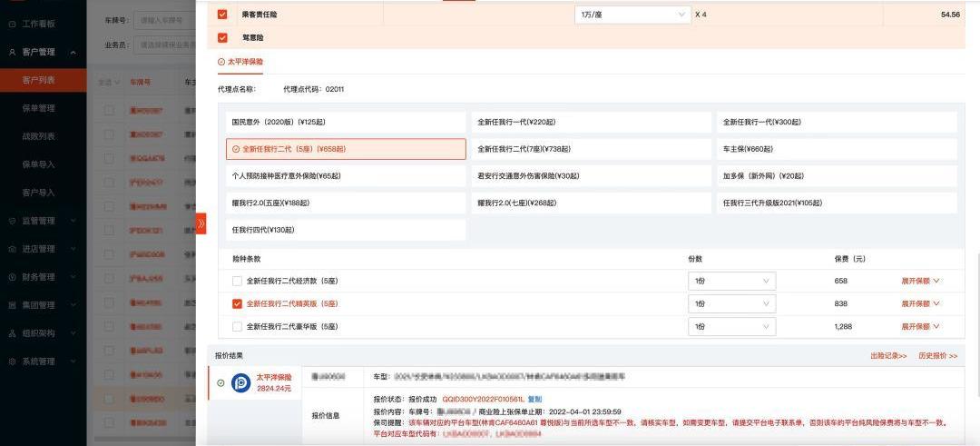Select 全新任我行一代(¥300起) product
This screenshot has height=446, width=980.
837,123
